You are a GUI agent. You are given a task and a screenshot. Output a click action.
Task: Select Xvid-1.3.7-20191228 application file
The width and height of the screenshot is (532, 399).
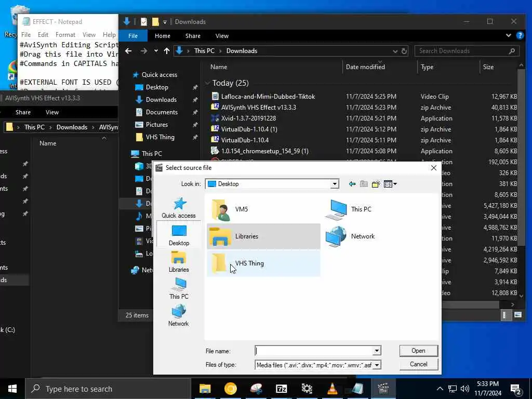point(248,118)
